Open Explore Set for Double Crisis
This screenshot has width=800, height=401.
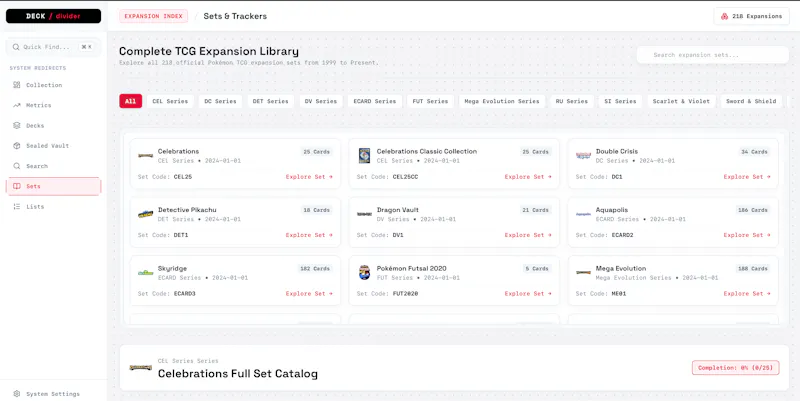point(747,177)
